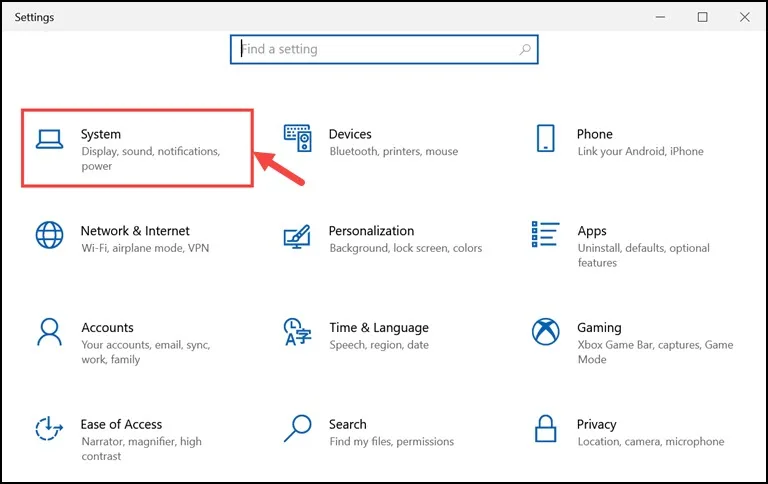
Task: Open Personalization settings heading
Action: (x=371, y=231)
